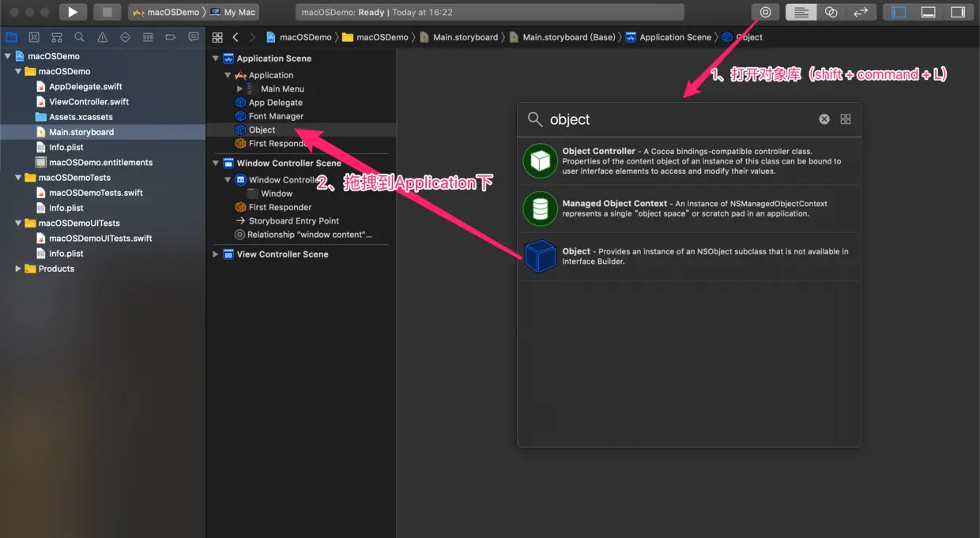
Task: Select macOSDemoUITests.swift file
Action: (x=100, y=238)
